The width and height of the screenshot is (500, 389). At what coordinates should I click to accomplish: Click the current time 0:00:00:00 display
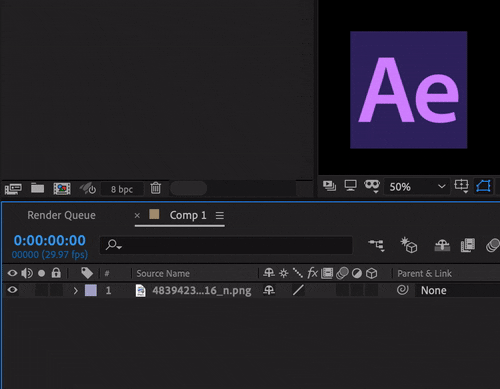[x=50, y=240]
